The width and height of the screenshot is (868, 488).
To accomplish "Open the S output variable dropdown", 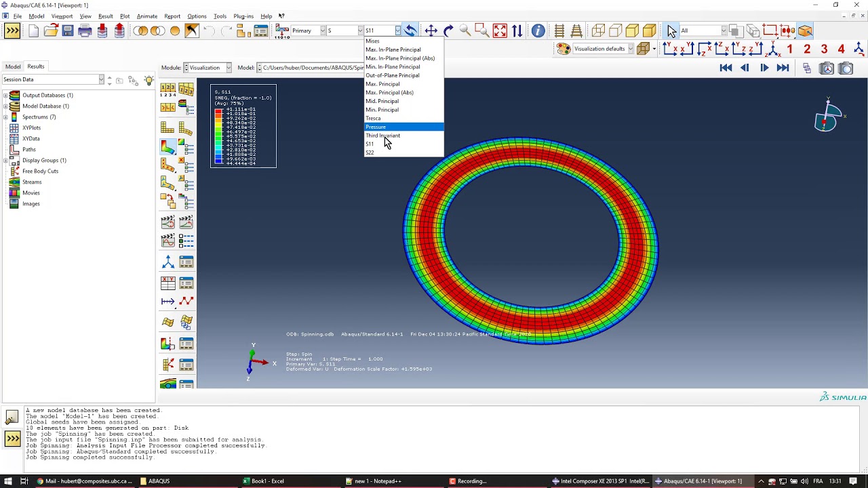I will pyautogui.click(x=360, y=30).
